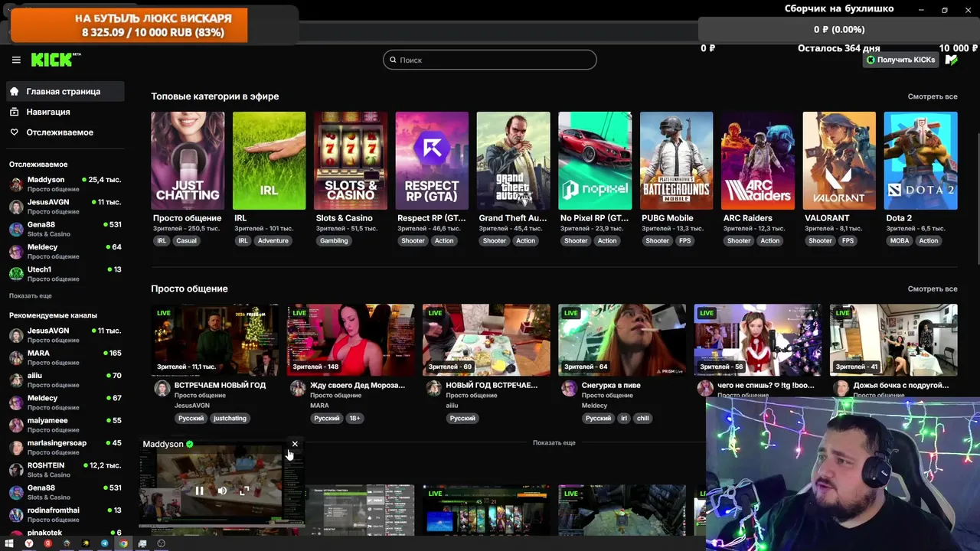The image size is (980, 551).
Task: Open Dota 2 category card
Action: click(x=920, y=161)
